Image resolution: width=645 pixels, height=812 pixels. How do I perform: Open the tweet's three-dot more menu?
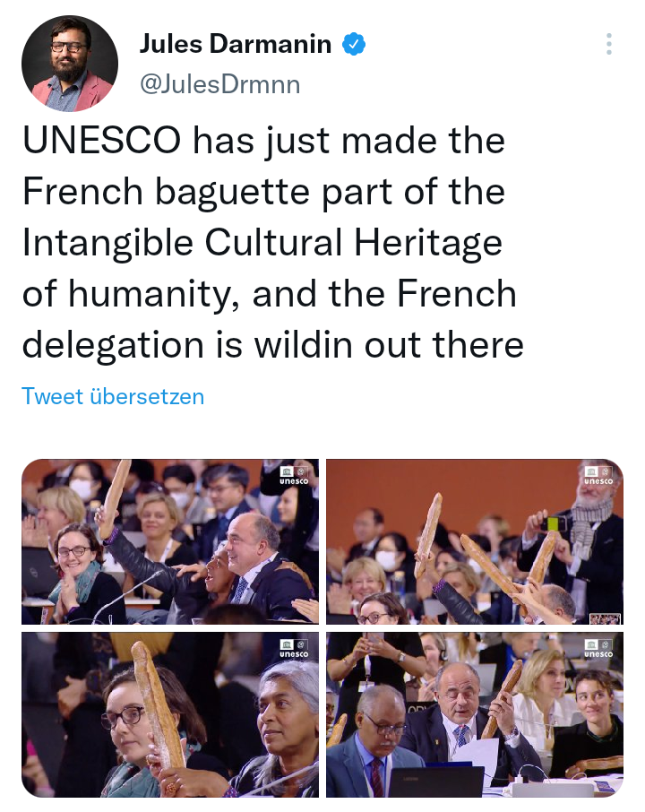[609, 44]
